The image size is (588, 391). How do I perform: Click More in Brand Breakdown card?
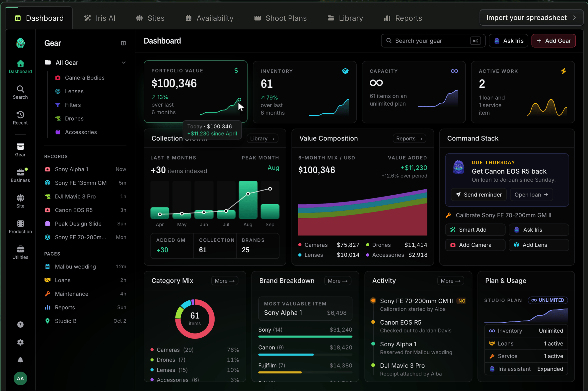point(337,281)
